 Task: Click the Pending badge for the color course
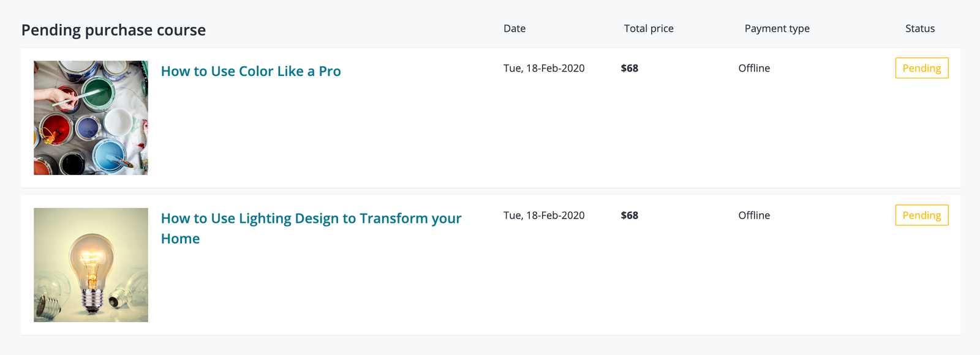coord(921,69)
